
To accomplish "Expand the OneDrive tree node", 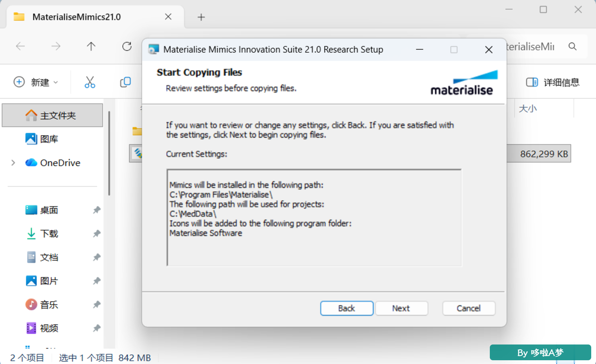I will tap(13, 163).
